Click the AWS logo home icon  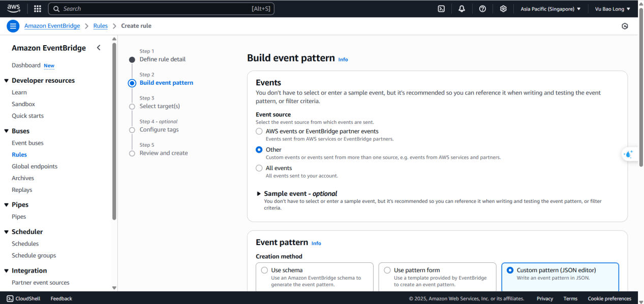[x=13, y=8]
